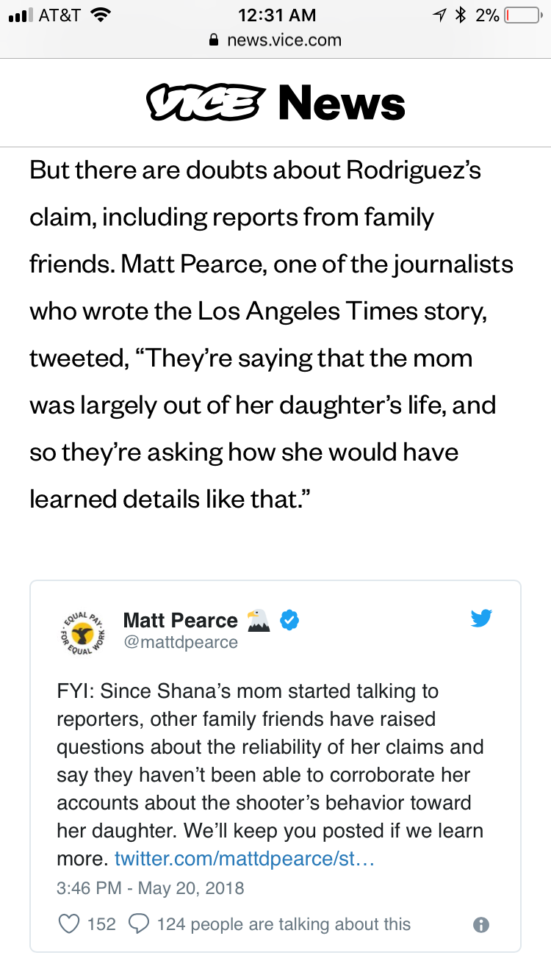Tap the location arrow status icon

coord(440,15)
